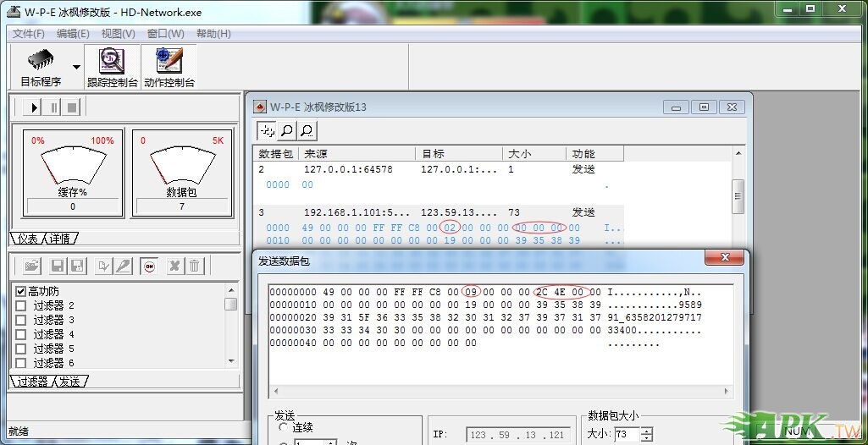The width and height of the screenshot is (868, 445).
Task: Enable 过滤器 4 checkbox
Action: tap(21, 334)
